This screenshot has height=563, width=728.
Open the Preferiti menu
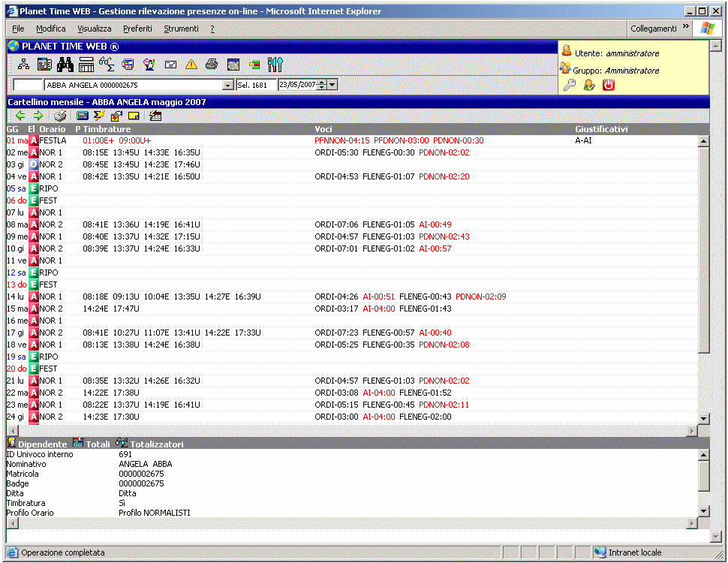click(137, 29)
